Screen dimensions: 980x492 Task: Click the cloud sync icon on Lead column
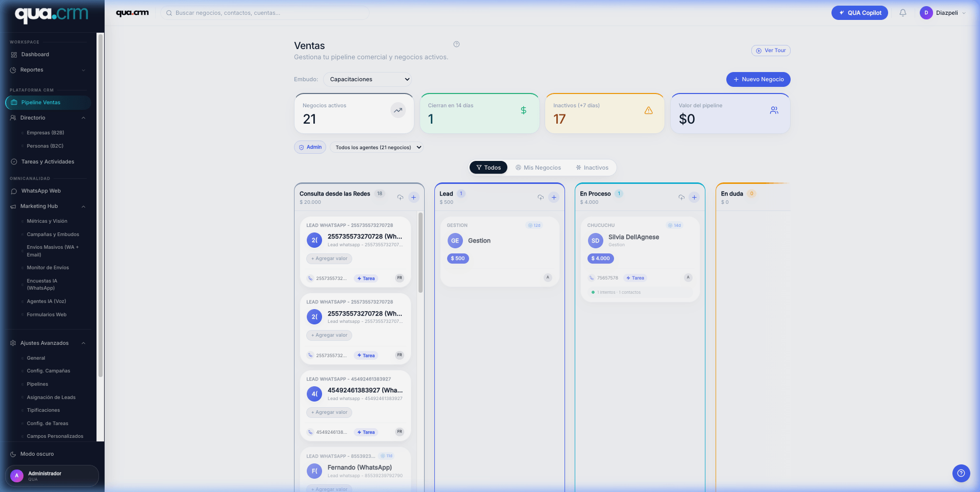tap(541, 197)
